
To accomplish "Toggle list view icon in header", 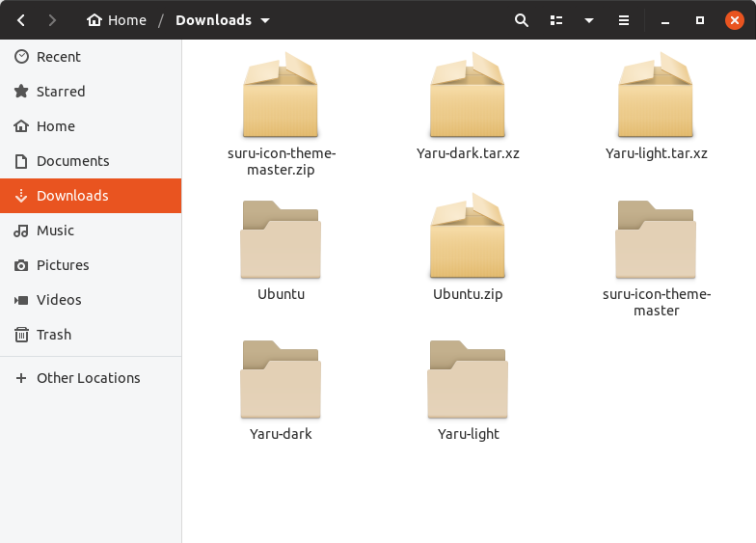I will (x=555, y=20).
